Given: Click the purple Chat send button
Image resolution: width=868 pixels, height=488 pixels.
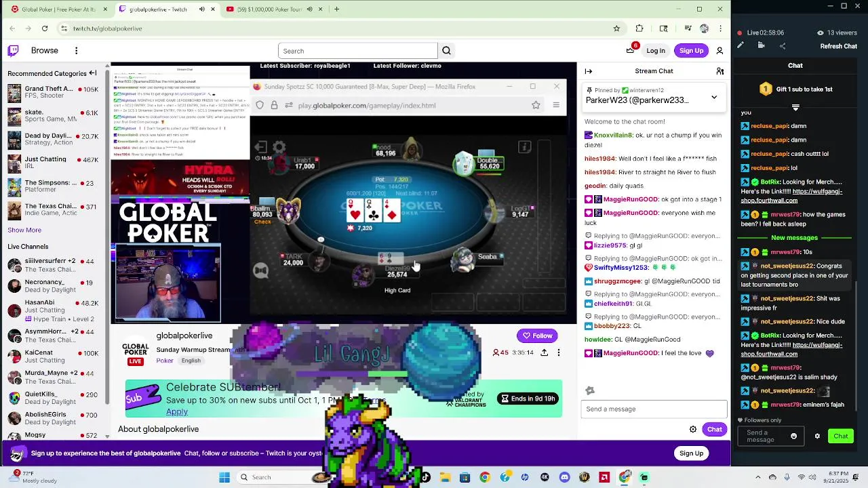Looking at the screenshot, I should click(715, 429).
